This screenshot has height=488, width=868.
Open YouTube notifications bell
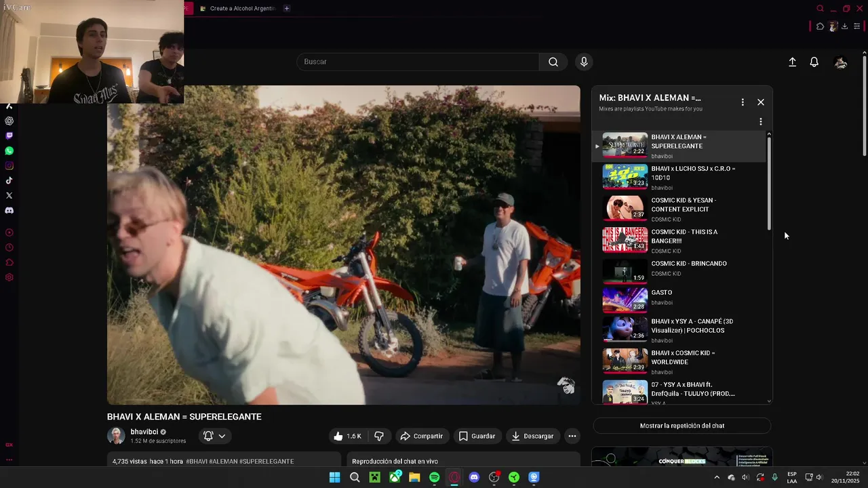[814, 62]
